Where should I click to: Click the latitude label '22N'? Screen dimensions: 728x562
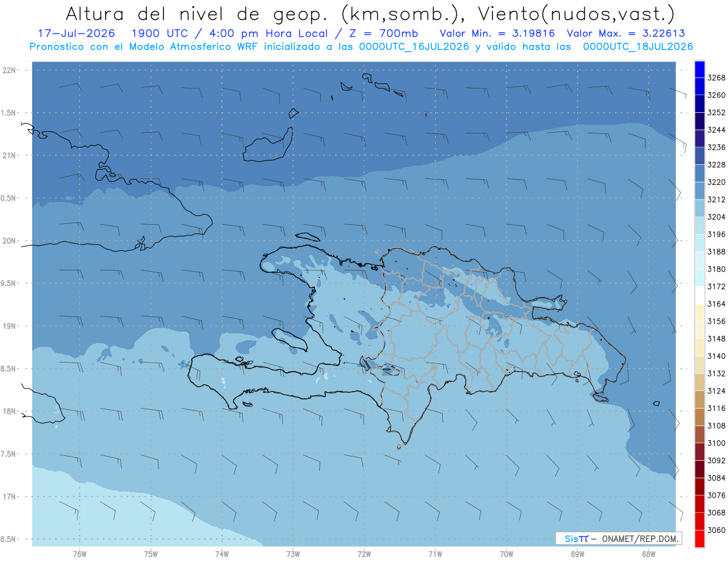click(x=8, y=70)
